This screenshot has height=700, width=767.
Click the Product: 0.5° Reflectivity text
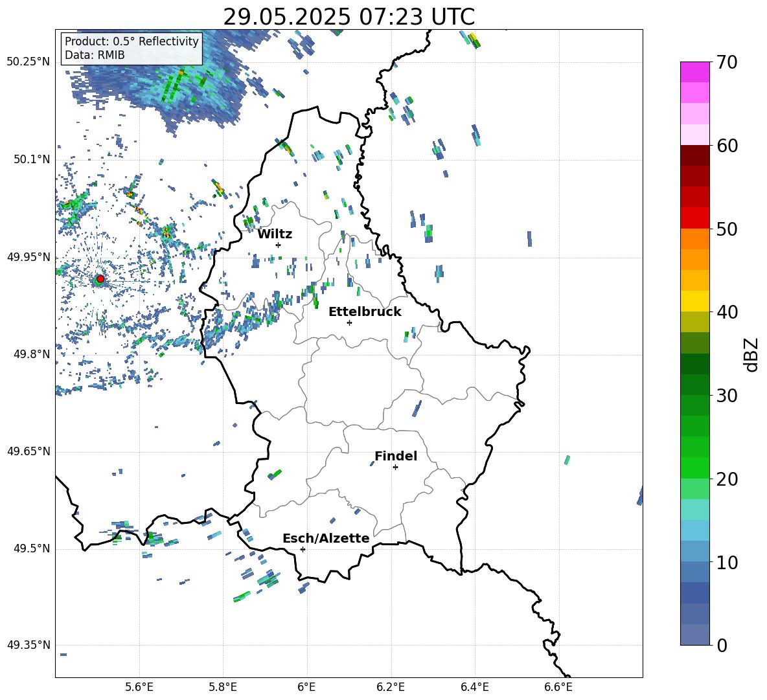[x=132, y=41]
